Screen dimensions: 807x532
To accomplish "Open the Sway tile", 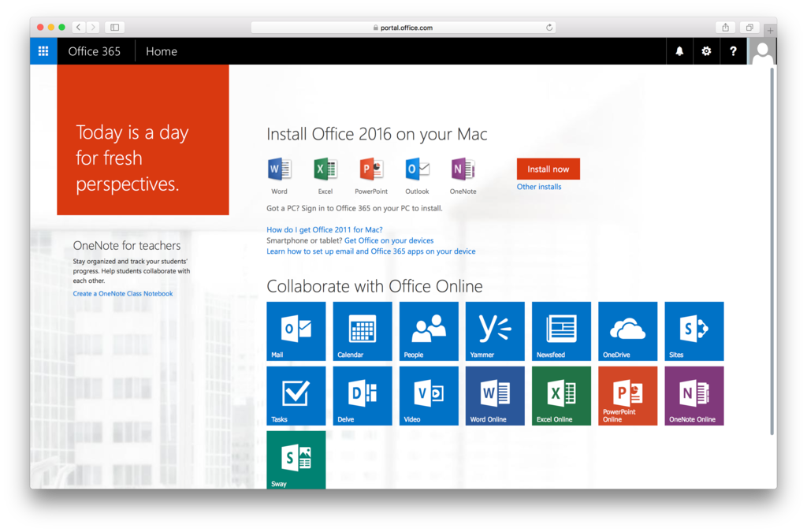I will [296, 459].
